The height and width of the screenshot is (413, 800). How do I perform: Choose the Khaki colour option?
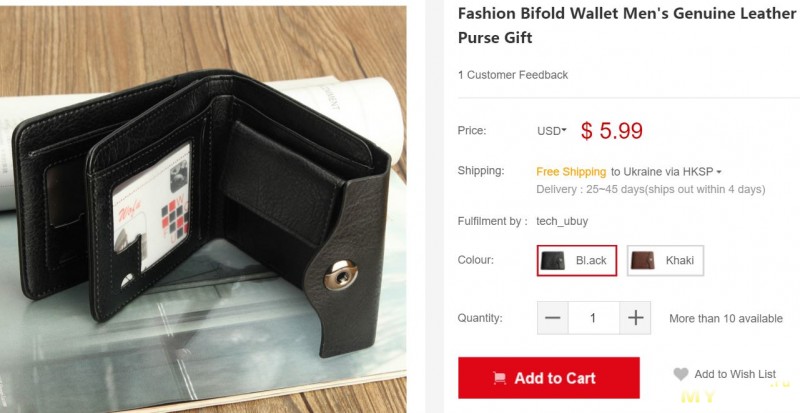click(x=665, y=260)
